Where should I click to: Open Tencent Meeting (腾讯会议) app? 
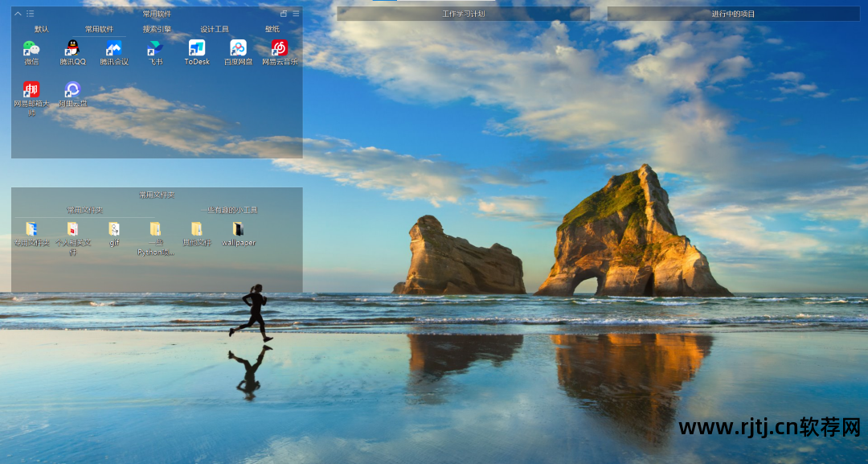click(x=114, y=49)
